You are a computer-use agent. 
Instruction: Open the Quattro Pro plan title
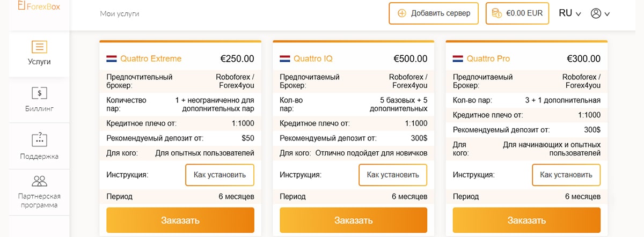point(488,59)
